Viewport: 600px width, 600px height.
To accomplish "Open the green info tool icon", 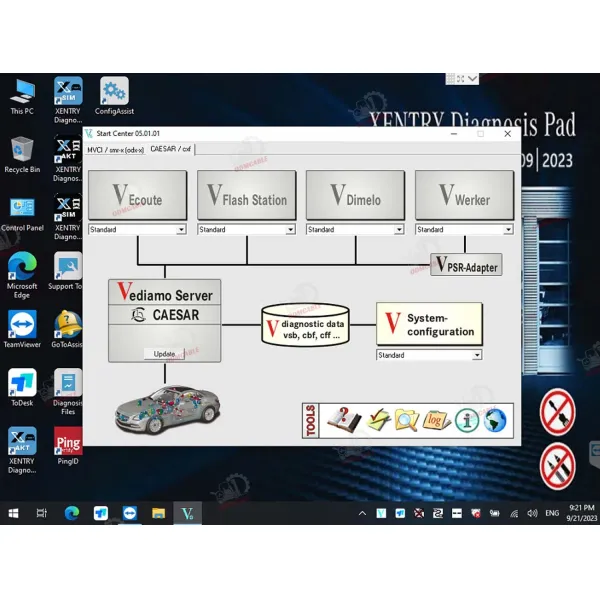I will click(x=467, y=420).
